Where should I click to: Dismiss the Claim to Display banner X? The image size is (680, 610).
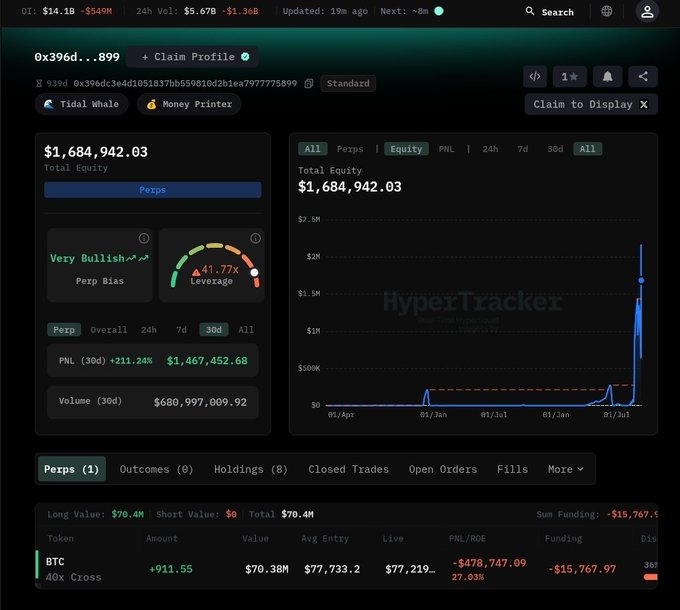[644, 104]
